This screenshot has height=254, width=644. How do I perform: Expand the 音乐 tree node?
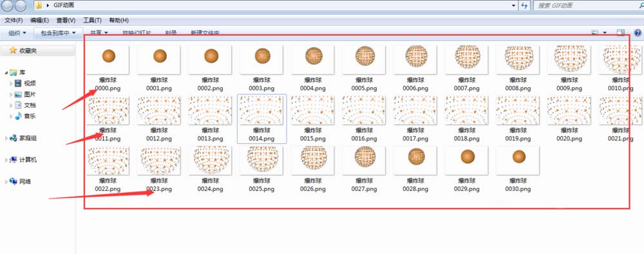[x=11, y=116]
